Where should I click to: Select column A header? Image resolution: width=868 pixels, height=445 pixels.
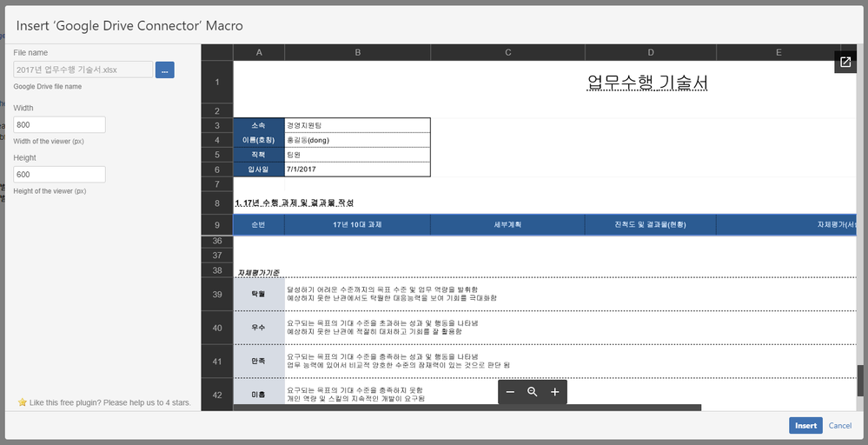(259, 52)
